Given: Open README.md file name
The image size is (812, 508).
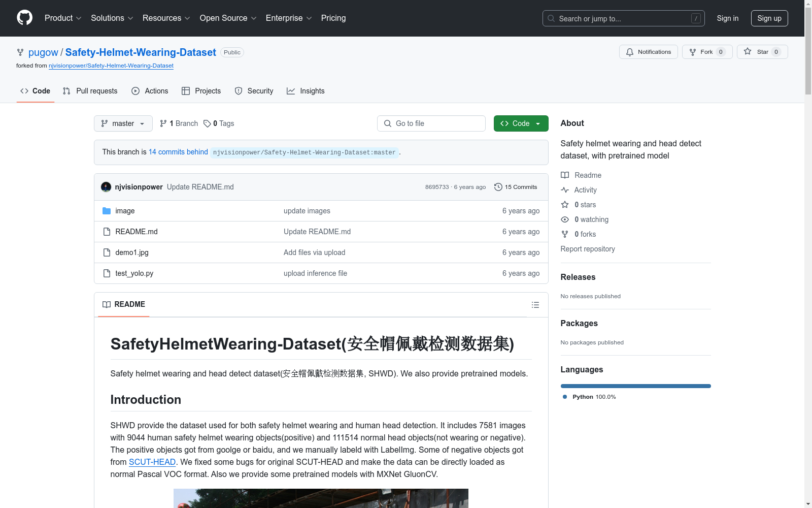Looking at the screenshot, I should [137, 232].
